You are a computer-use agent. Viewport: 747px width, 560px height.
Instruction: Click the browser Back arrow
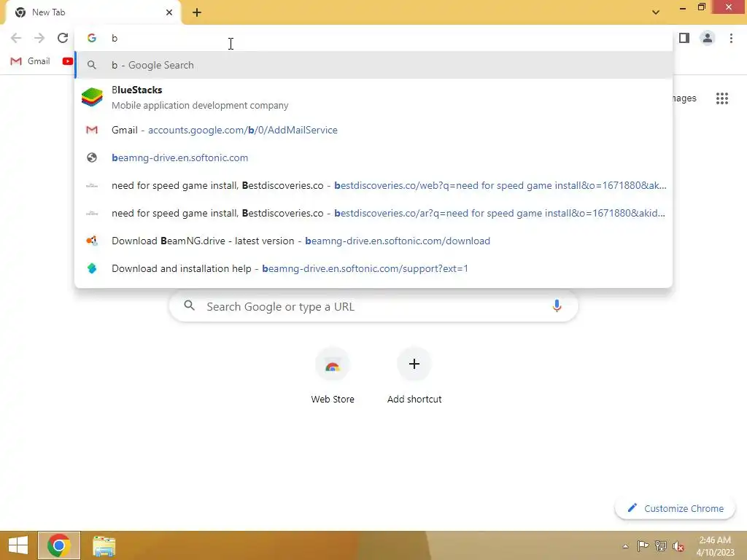click(x=16, y=38)
